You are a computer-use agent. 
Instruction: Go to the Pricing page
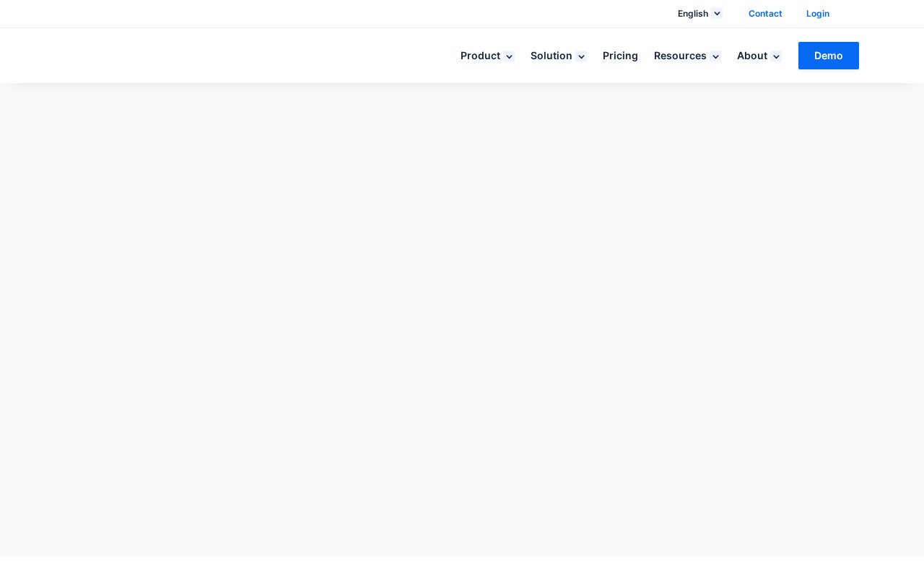click(x=620, y=56)
